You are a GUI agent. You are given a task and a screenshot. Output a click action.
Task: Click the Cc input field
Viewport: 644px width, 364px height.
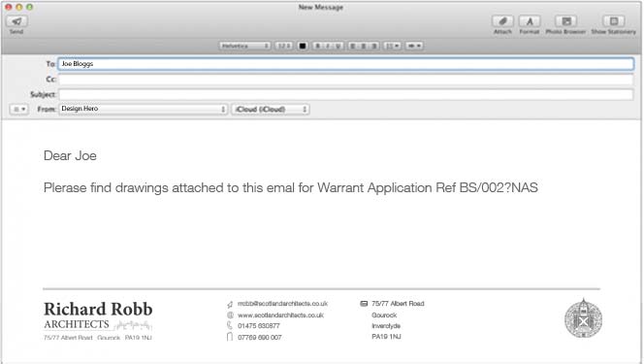(x=346, y=80)
